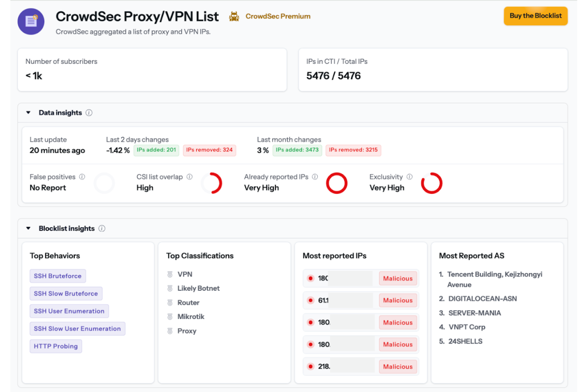Screen dimensions: 588x392
Task: Click the SERVER-MANIA AS entry
Action: [474, 313]
